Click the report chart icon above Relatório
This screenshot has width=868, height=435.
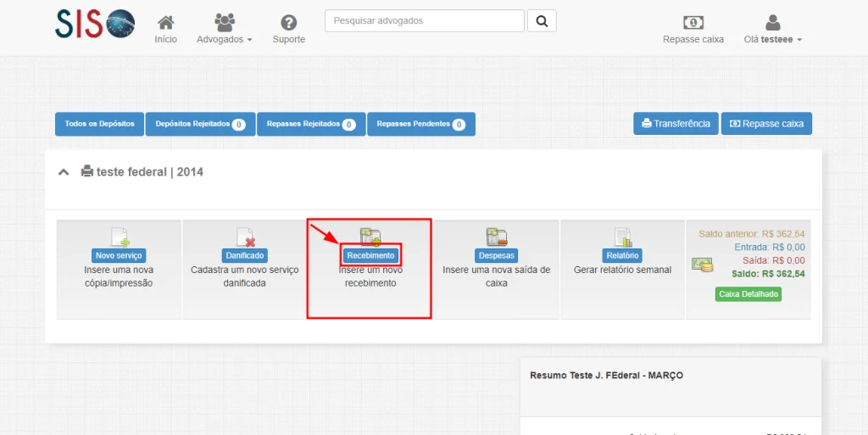click(623, 237)
